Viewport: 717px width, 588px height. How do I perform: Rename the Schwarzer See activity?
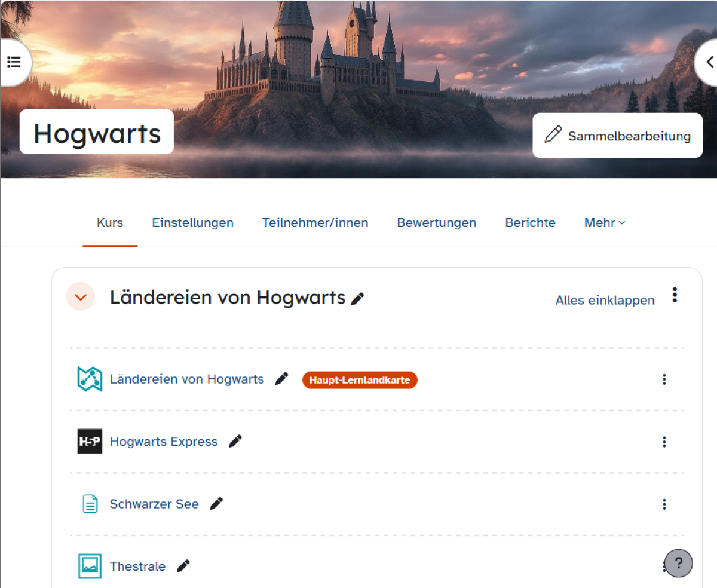pyautogui.click(x=216, y=503)
